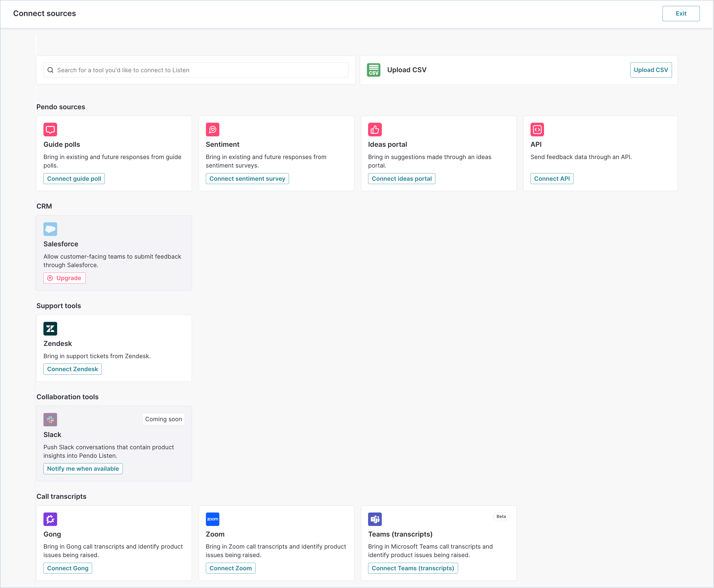Connect a guide poll source
Viewport: 714px width, 588px height.
[74, 178]
